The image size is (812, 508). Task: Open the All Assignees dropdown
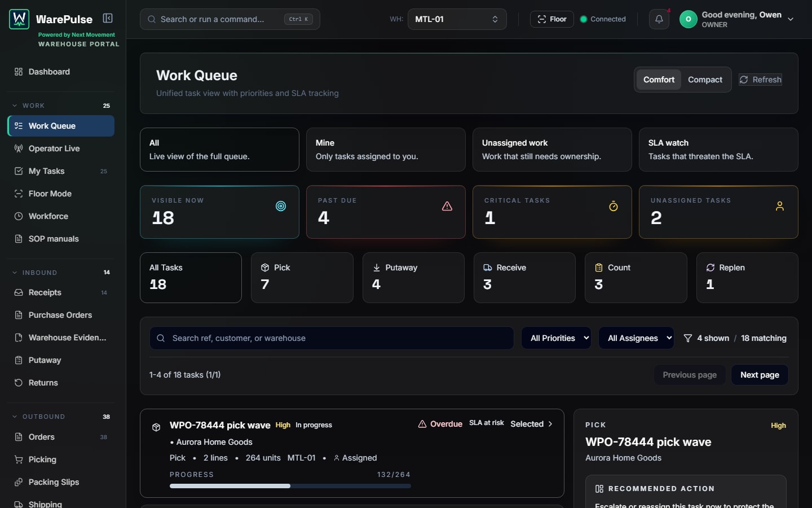click(x=637, y=338)
